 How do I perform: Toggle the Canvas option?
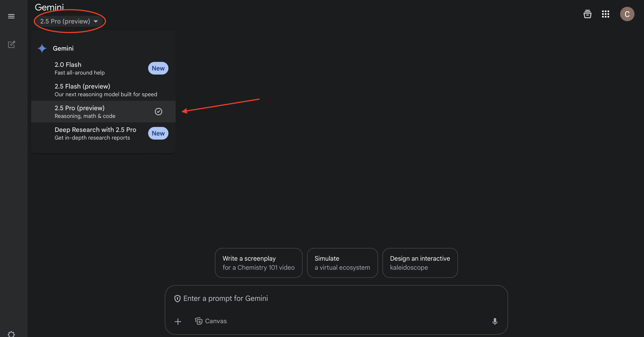(211, 321)
